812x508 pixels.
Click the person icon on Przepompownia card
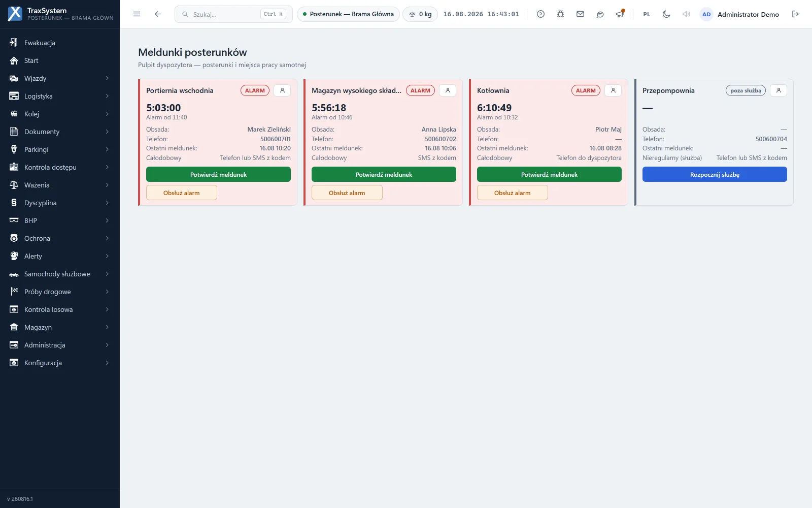coord(779,90)
